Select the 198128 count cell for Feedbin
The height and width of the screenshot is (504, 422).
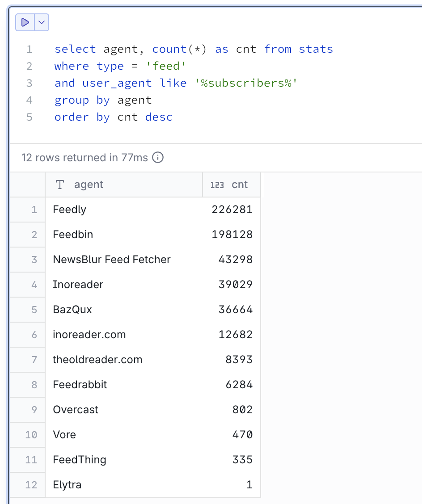click(x=232, y=235)
